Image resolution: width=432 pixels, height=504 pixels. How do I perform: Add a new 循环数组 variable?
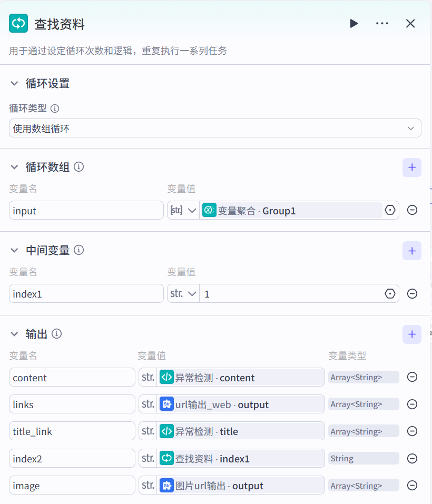[411, 167]
